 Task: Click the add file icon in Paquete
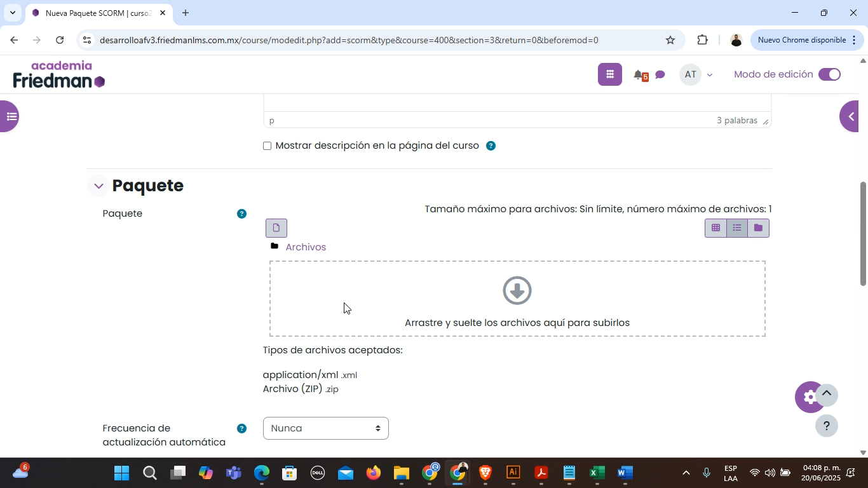pos(276,228)
